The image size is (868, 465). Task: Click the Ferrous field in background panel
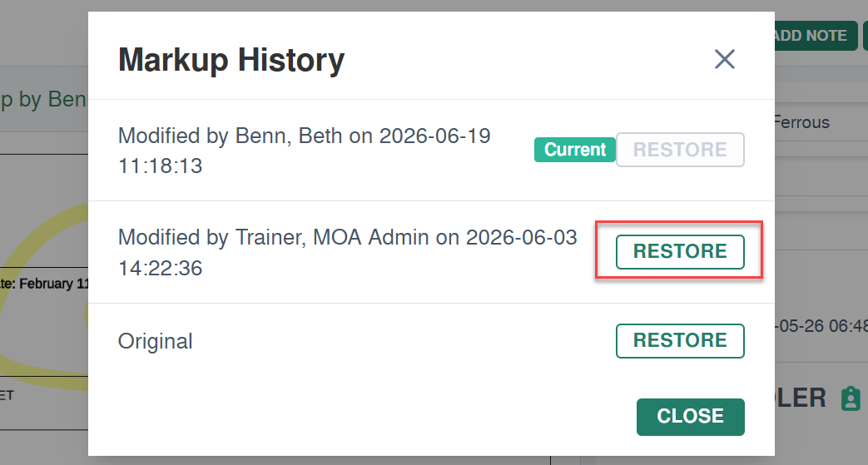[x=802, y=121]
